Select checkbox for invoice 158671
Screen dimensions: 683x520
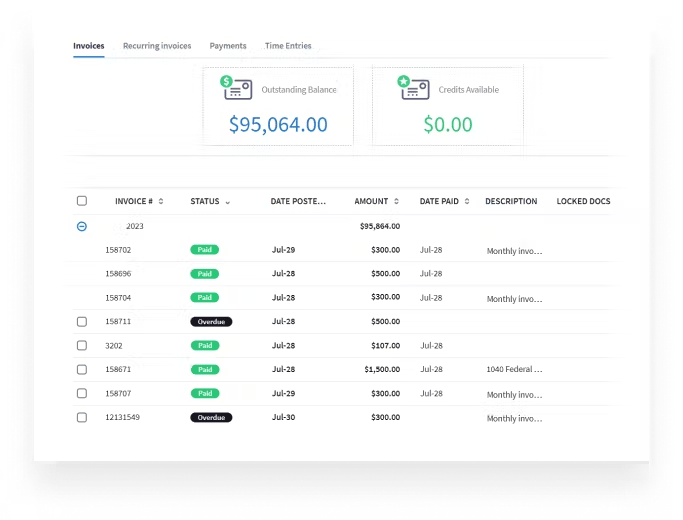coord(82,370)
